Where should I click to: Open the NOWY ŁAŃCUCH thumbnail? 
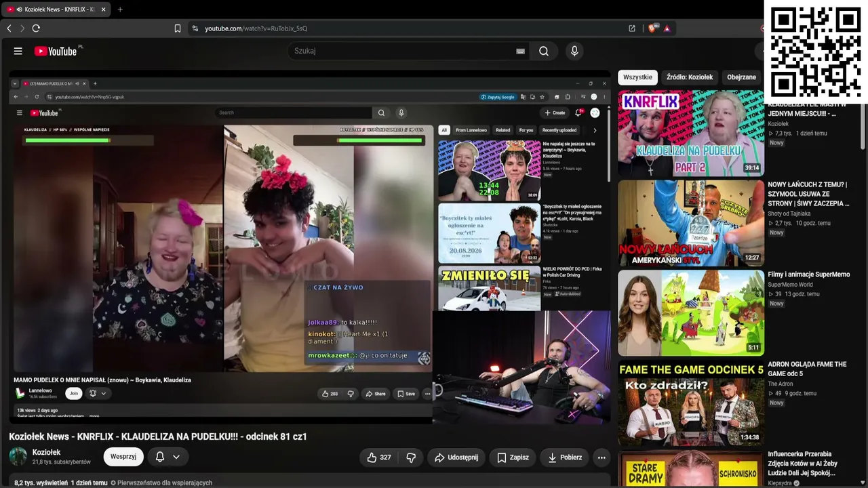coord(691,223)
